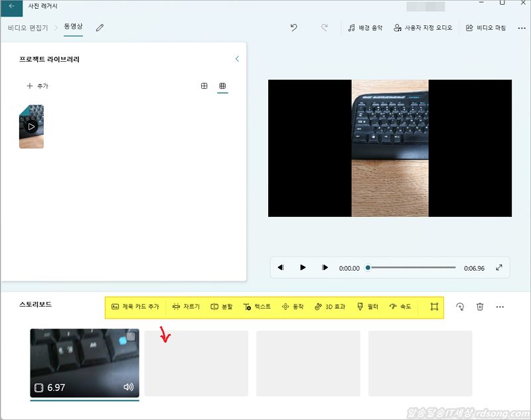
Task: Open 배경 음악 (background music)
Action: 366,28
